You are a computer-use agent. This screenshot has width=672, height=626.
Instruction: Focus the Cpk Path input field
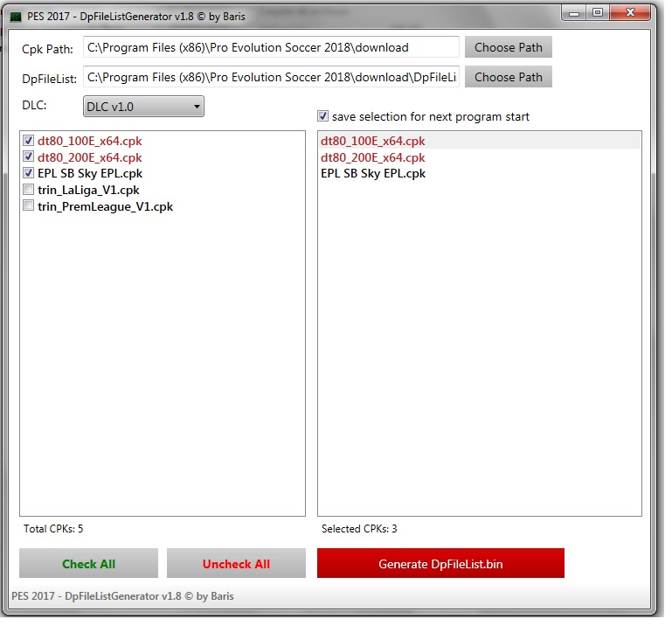[271, 47]
